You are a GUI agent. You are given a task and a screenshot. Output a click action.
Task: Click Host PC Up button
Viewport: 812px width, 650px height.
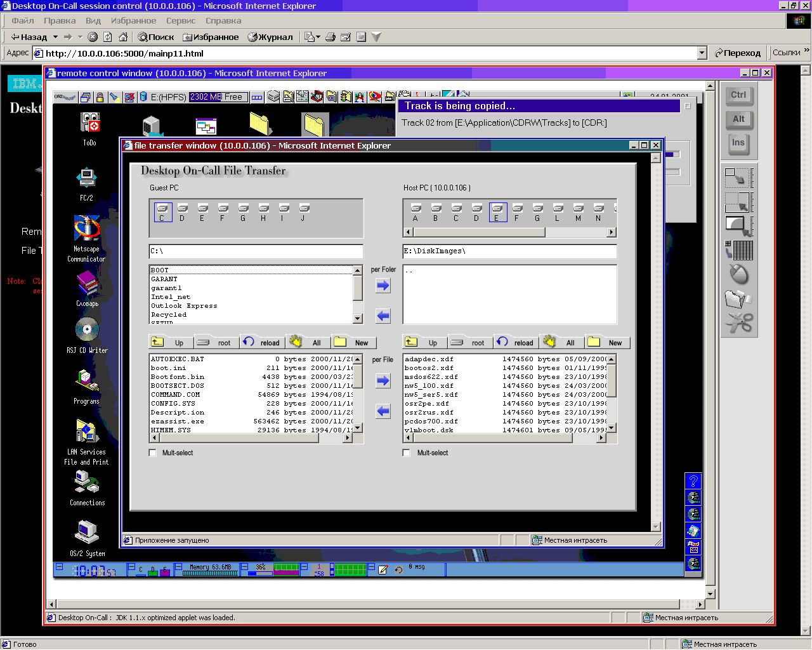tap(425, 343)
